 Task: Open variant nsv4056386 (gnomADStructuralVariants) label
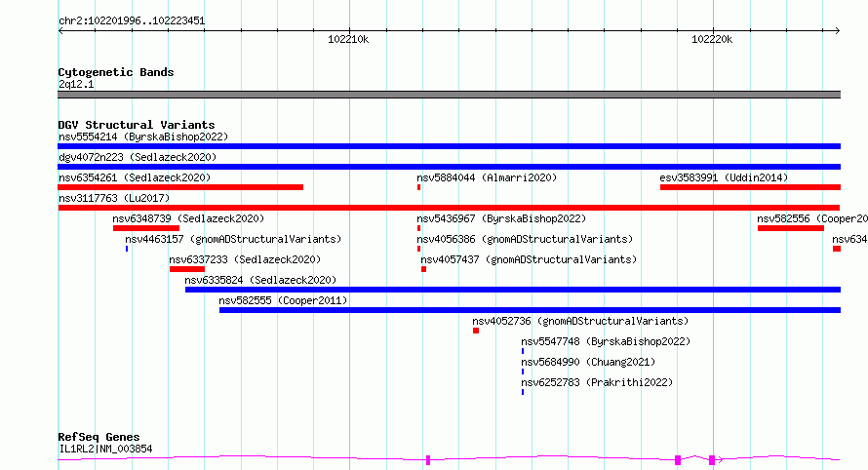click(x=525, y=239)
